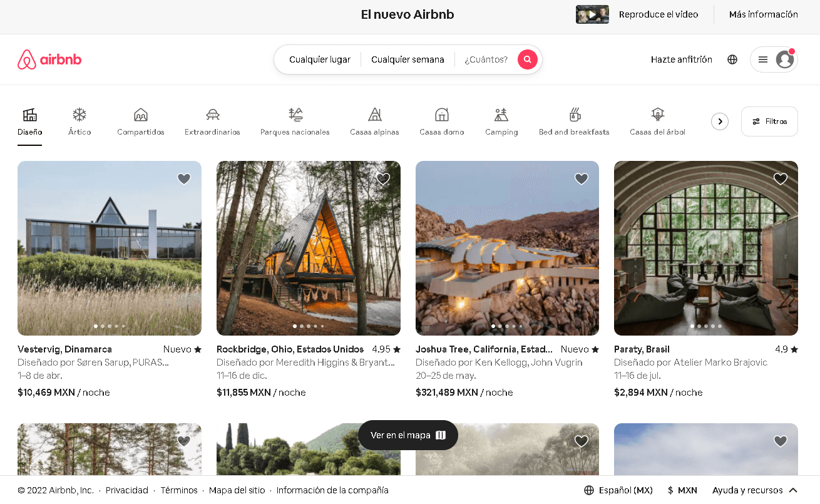Expand Ayuda y recursos in footer
Viewport: 820px width, 504px height.
tap(754, 490)
